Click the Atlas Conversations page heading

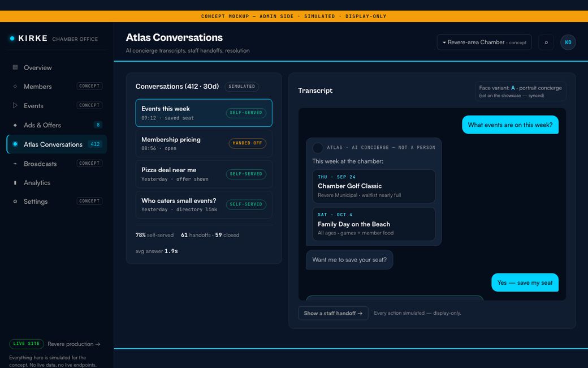[174, 37]
